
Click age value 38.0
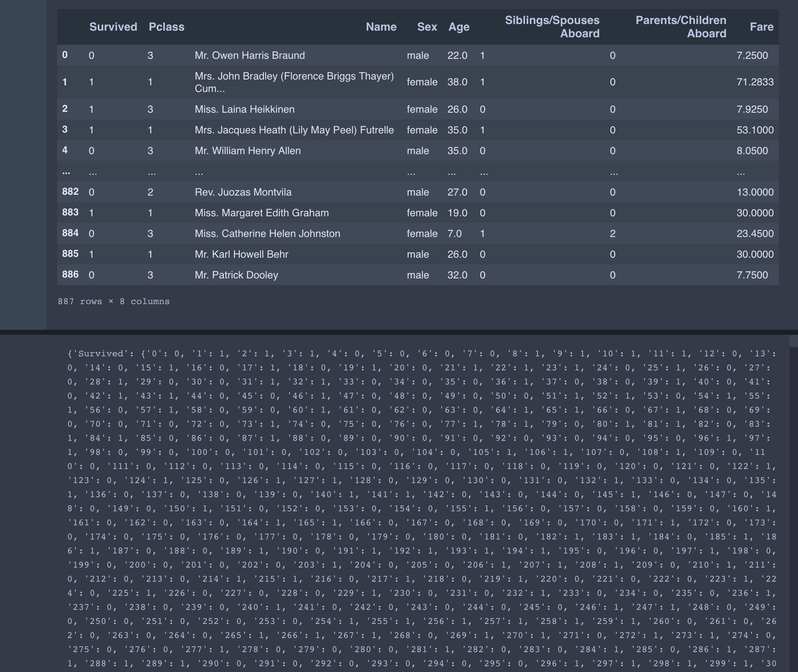point(457,82)
